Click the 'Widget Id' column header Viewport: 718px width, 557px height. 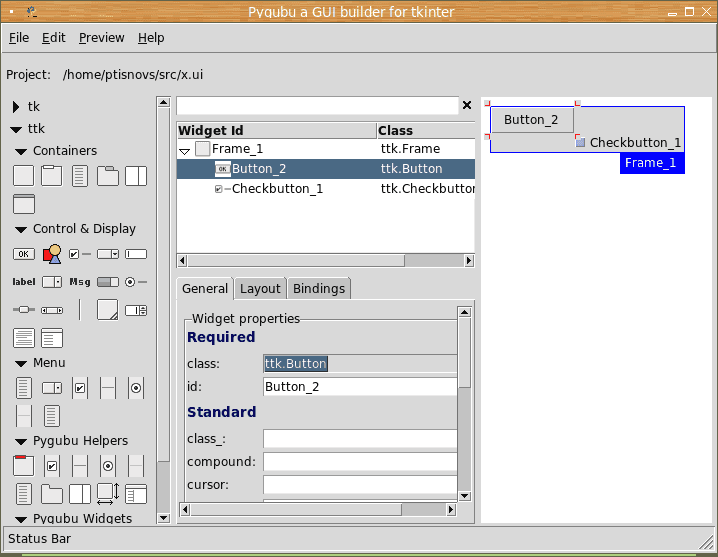point(277,131)
